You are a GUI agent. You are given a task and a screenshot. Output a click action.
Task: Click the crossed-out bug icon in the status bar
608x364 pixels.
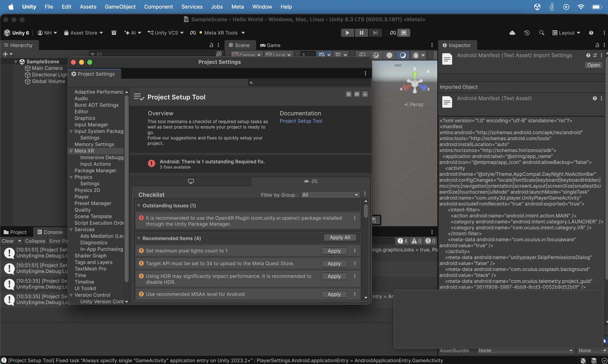583,360
